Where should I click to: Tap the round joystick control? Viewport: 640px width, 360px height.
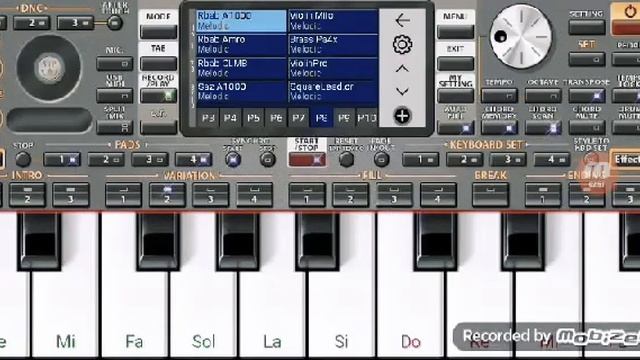49,68
